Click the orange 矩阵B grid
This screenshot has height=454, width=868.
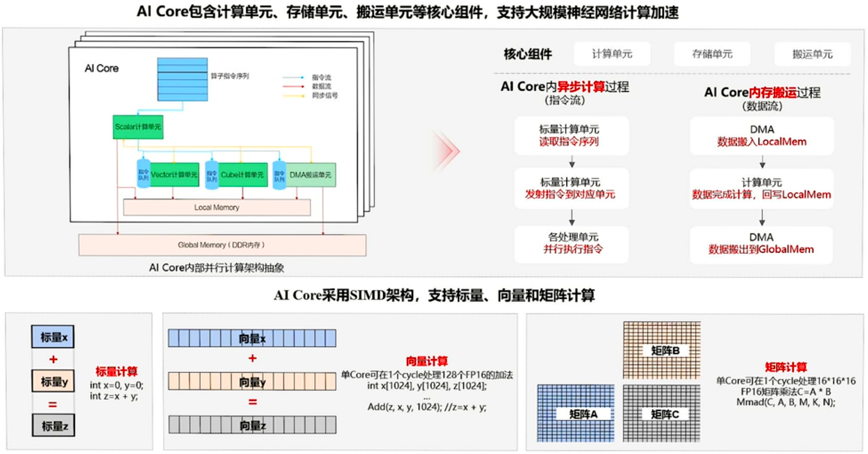(x=662, y=350)
